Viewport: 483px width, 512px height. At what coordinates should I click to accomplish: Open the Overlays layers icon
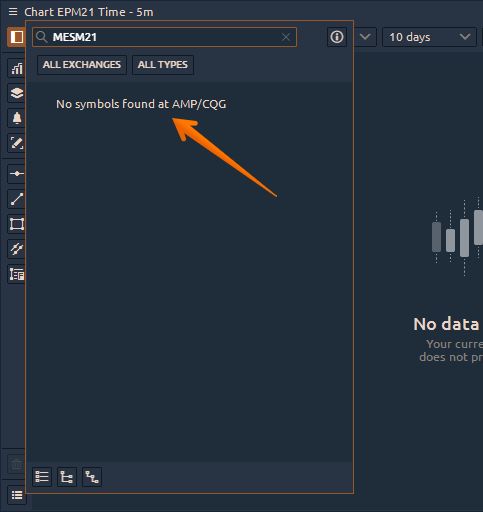[17, 93]
